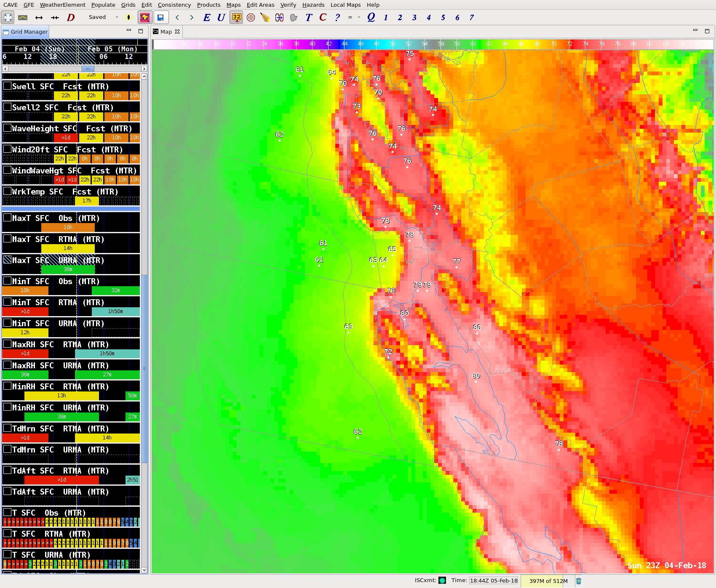
Task: Click the ISCxmt status indicator
Action: coord(442,580)
